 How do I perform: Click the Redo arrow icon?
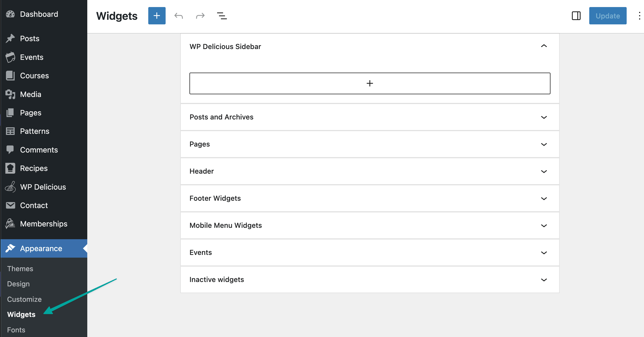[200, 16]
